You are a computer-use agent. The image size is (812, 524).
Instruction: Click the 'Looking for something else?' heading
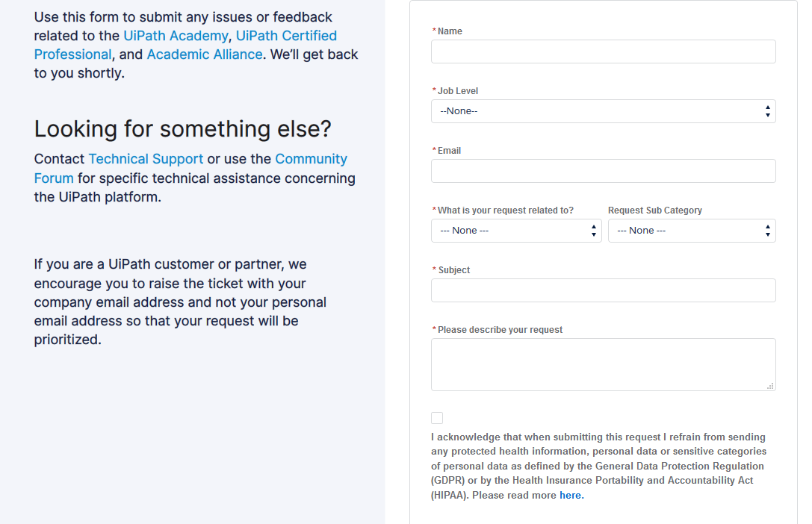(183, 129)
